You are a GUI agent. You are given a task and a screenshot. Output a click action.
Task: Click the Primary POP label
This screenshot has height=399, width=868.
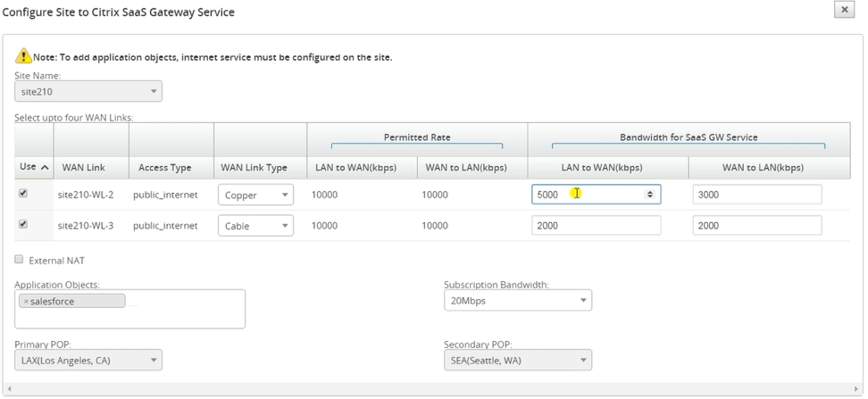43,345
